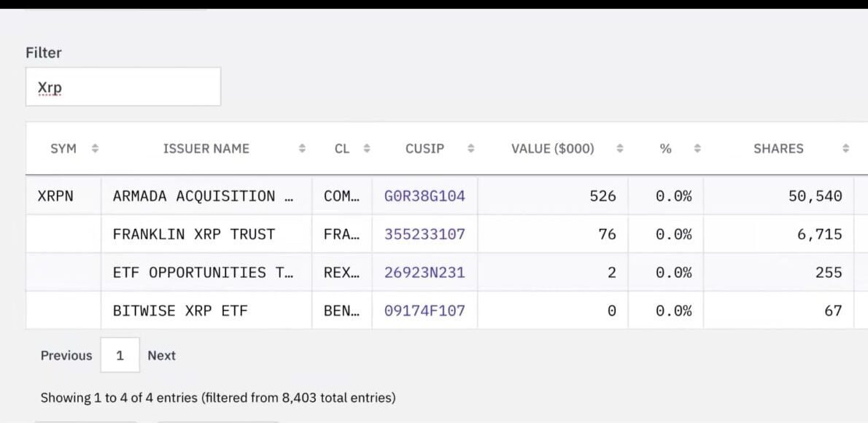Click shares value 255
The image size is (868, 423).
[829, 273]
